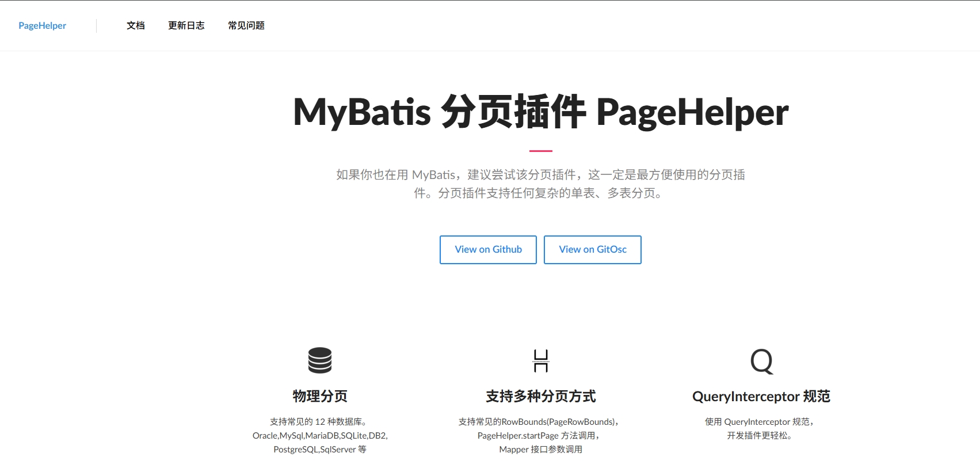Click the pink divider line under title
980x472 pixels.
tap(540, 151)
